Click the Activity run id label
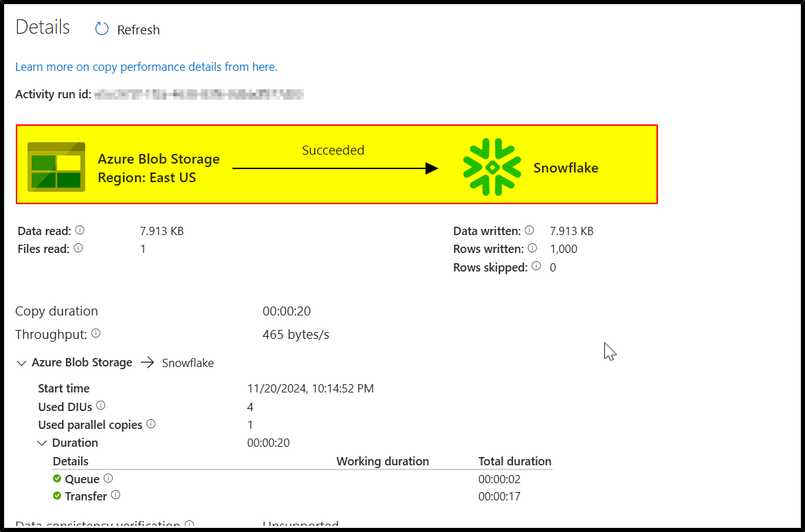 (54, 94)
